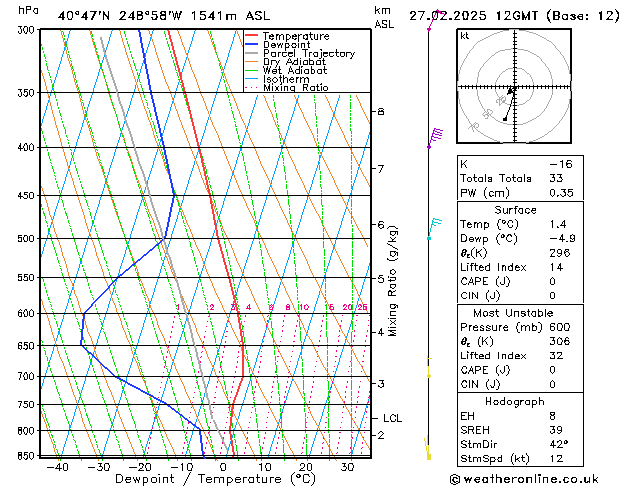
Task: Click the Most Unstable Pressure value 600
Action: point(560,327)
